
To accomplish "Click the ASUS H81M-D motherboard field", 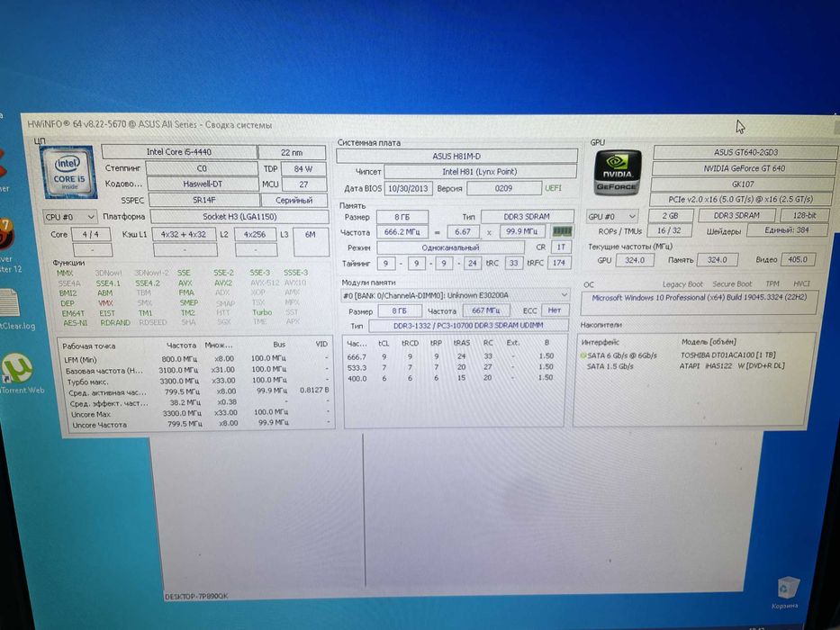I will point(456,157).
